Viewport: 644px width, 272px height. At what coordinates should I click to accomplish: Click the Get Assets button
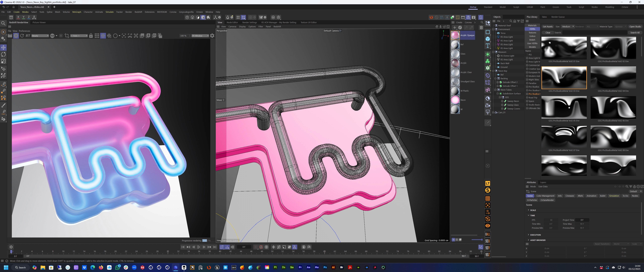[548, 27]
